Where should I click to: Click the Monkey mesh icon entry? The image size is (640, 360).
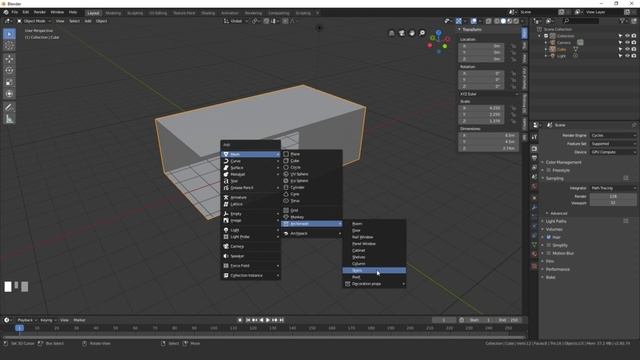click(x=286, y=217)
